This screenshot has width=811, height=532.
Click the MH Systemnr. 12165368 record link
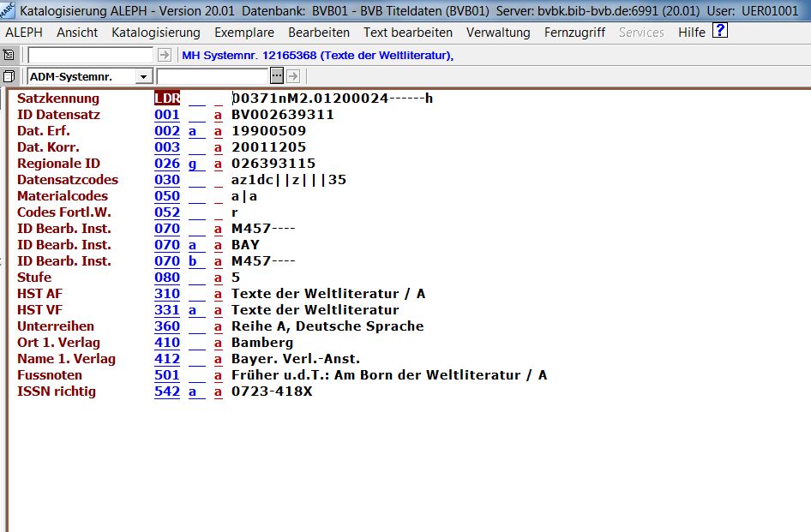tap(317, 56)
